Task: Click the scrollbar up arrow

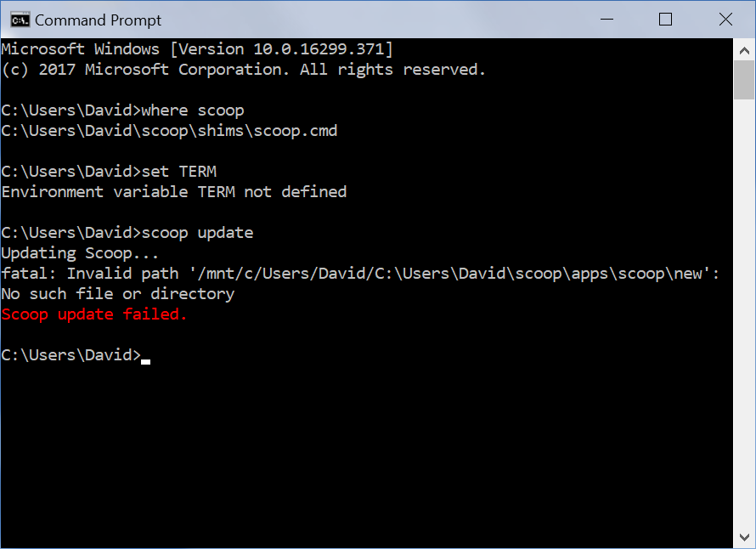Action: pos(744,49)
